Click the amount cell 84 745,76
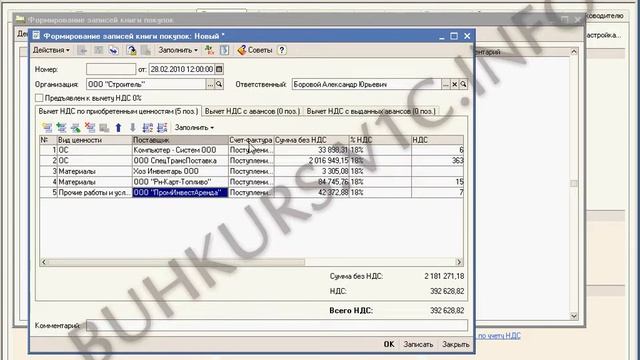 pyautogui.click(x=311, y=182)
